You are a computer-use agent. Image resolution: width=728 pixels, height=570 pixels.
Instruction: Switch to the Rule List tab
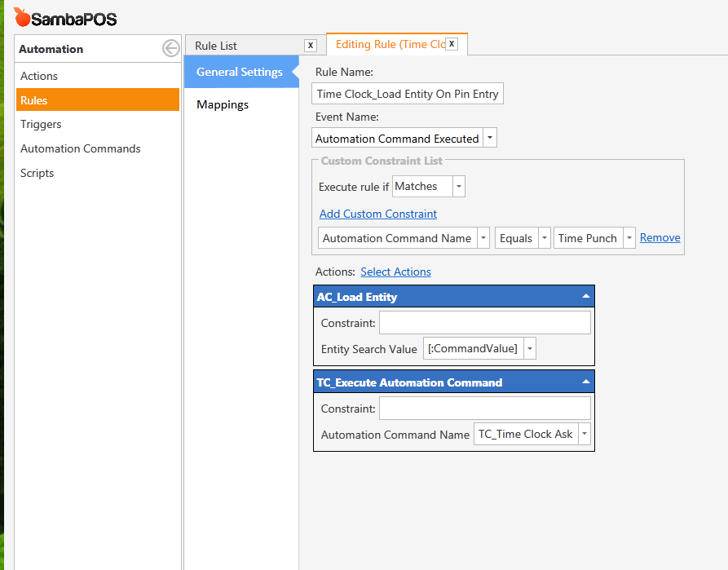217,46
